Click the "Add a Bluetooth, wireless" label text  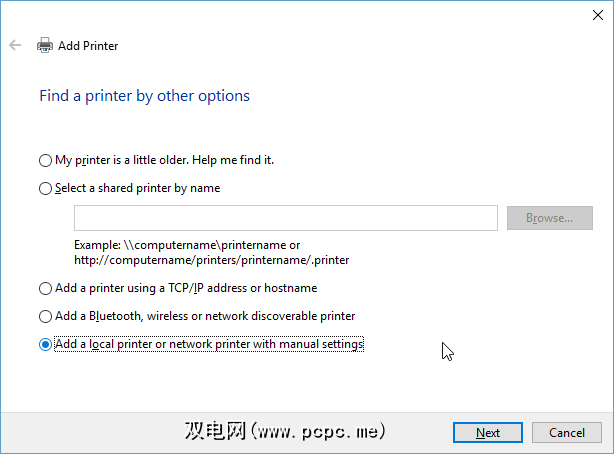click(x=205, y=316)
